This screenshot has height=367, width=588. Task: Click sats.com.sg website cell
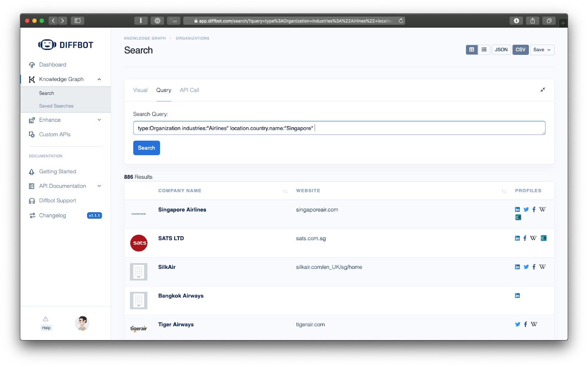[311, 238]
